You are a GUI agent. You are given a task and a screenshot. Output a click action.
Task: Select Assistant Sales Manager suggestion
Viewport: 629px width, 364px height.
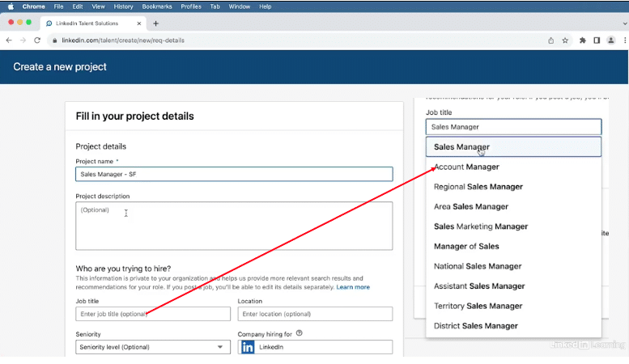pyautogui.click(x=513, y=286)
